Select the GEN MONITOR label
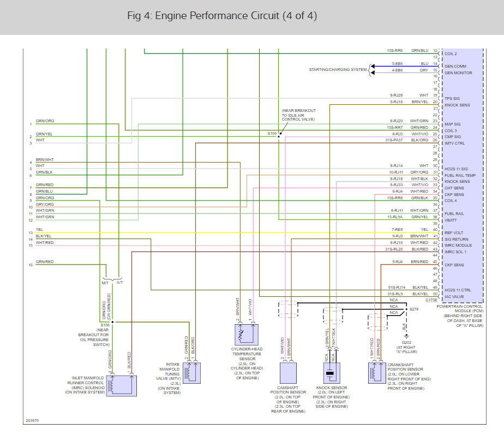 coord(458,73)
